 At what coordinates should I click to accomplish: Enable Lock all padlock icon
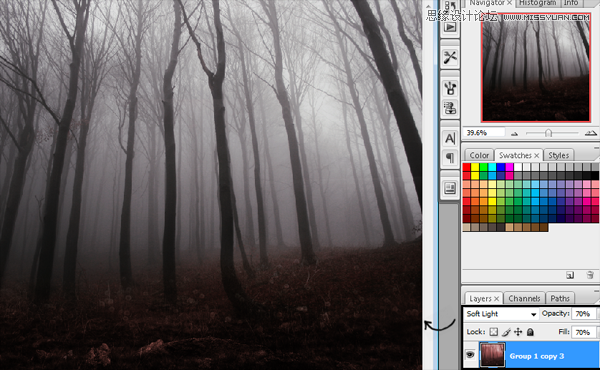click(530, 332)
